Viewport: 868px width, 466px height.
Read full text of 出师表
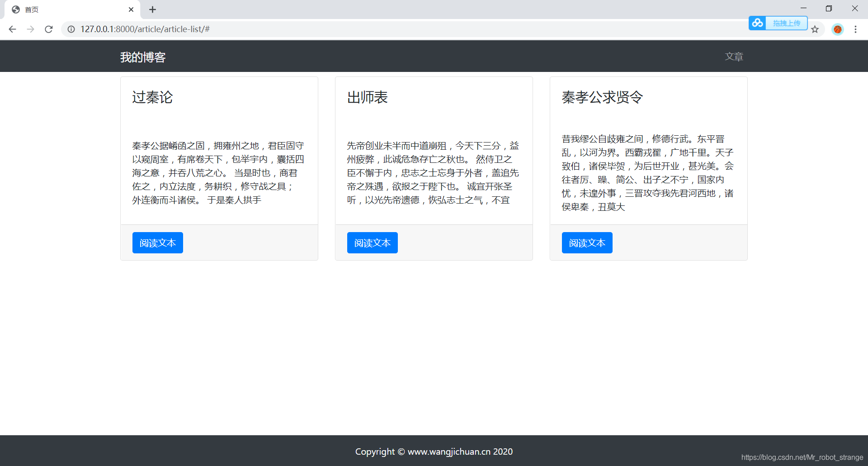tap(373, 243)
